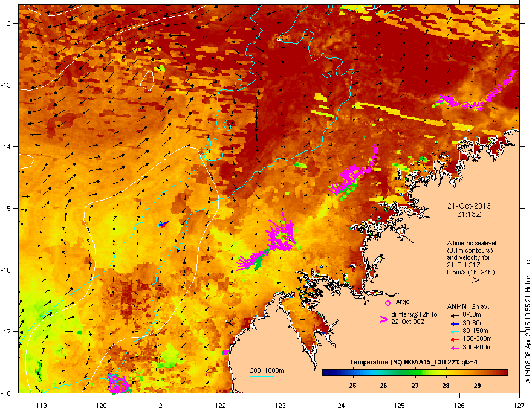Click the '25' color bar tick label
This screenshot has height=411, width=532.
353,386
